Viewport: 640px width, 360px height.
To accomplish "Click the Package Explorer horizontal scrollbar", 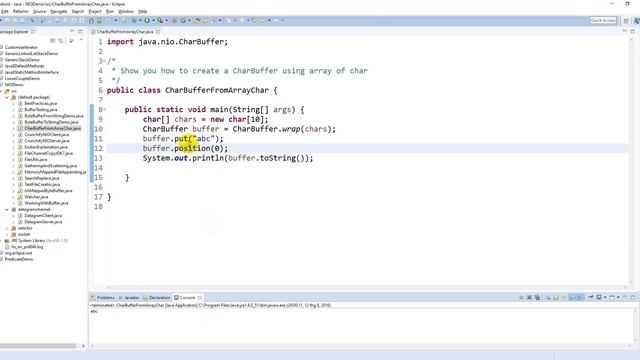I will click(x=38, y=346).
